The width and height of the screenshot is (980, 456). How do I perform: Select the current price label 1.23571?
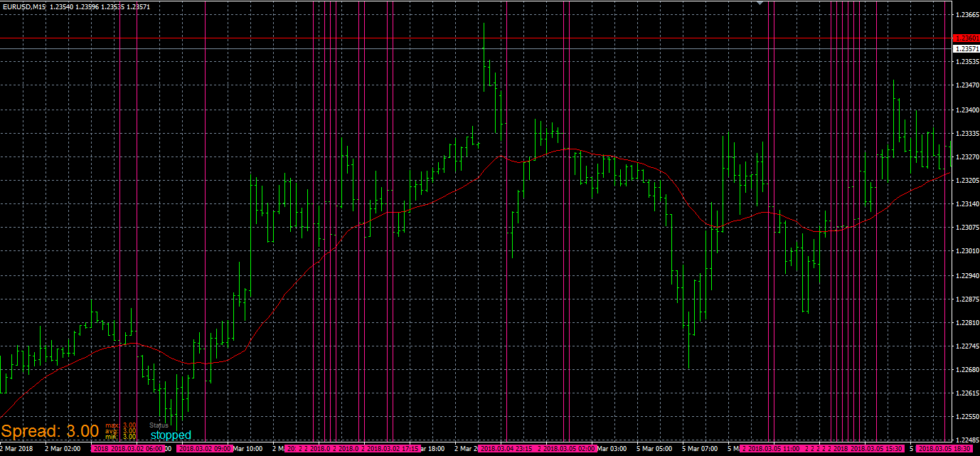(x=966, y=48)
